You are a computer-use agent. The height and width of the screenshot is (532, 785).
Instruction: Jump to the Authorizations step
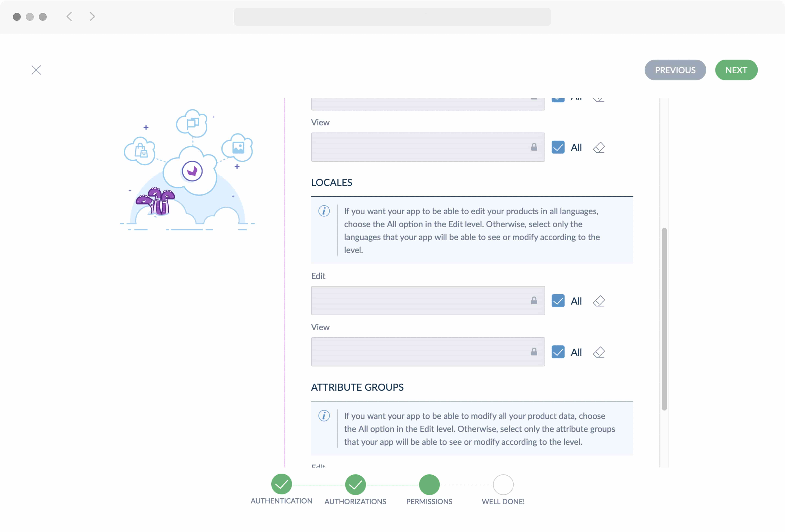[x=355, y=485]
